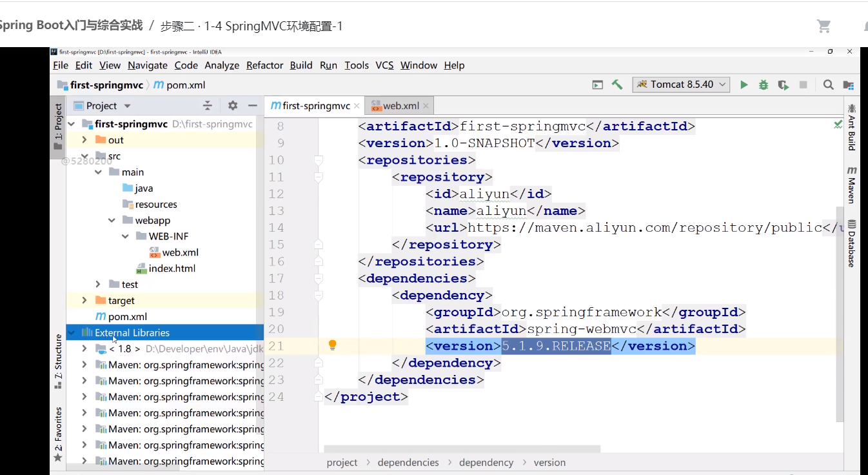This screenshot has width=868, height=475.
Task: Expand the target folder
Action: coord(84,301)
